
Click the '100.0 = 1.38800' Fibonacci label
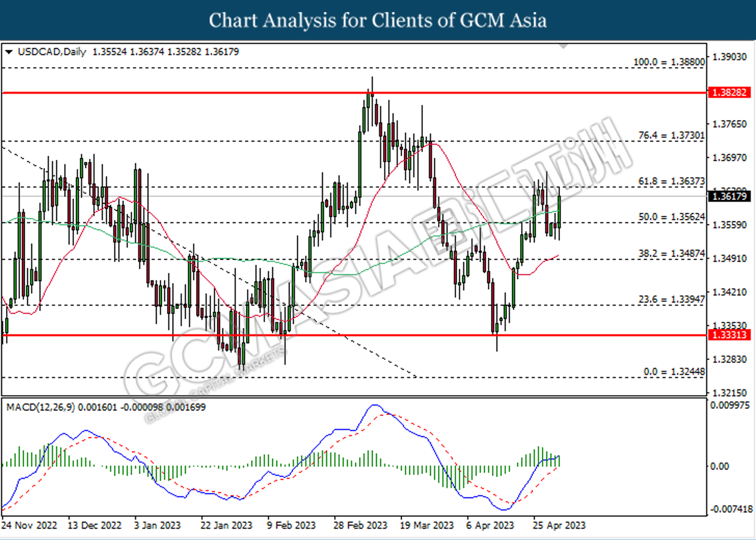(669, 62)
